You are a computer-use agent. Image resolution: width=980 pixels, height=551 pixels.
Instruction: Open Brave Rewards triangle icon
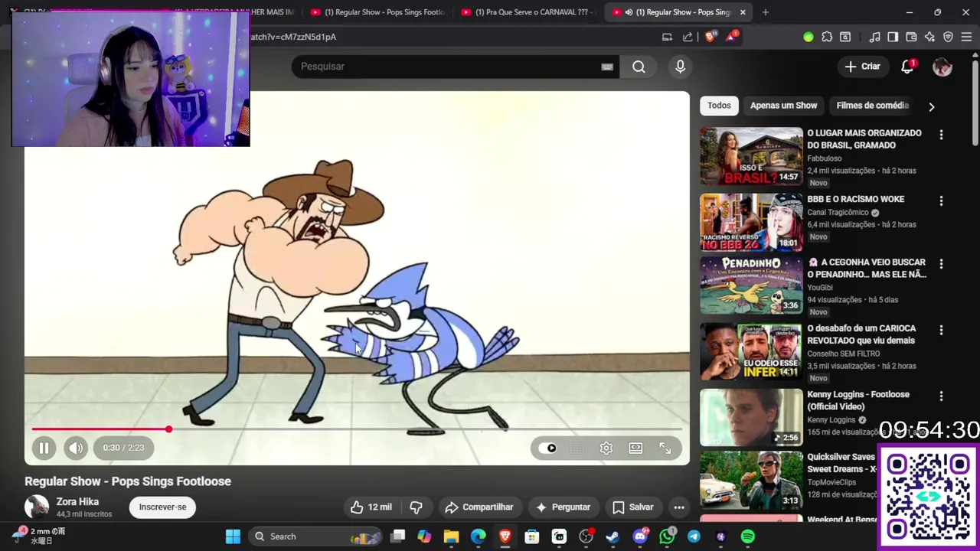coord(732,36)
